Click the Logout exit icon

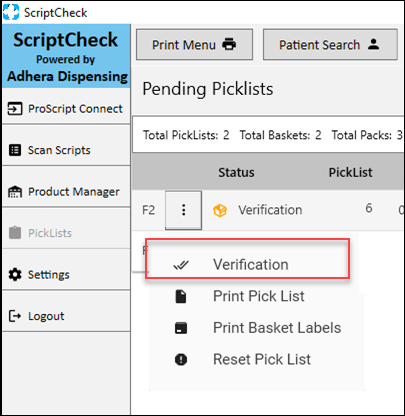(15, 316)
